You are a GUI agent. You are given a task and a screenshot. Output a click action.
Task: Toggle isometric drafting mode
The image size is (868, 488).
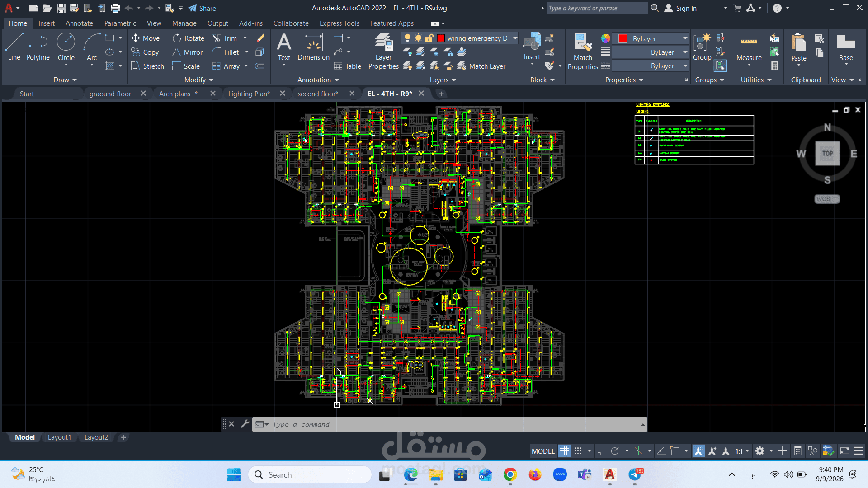point(638,451)
